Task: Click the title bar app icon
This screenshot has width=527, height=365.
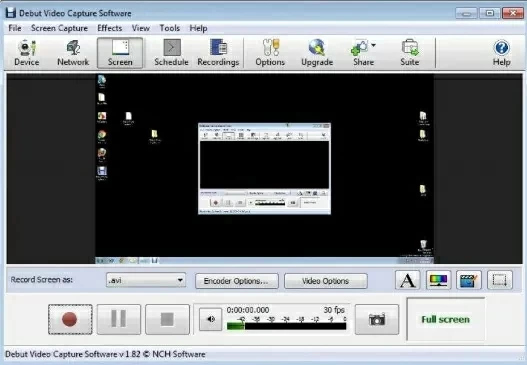Action: (11, 13)
